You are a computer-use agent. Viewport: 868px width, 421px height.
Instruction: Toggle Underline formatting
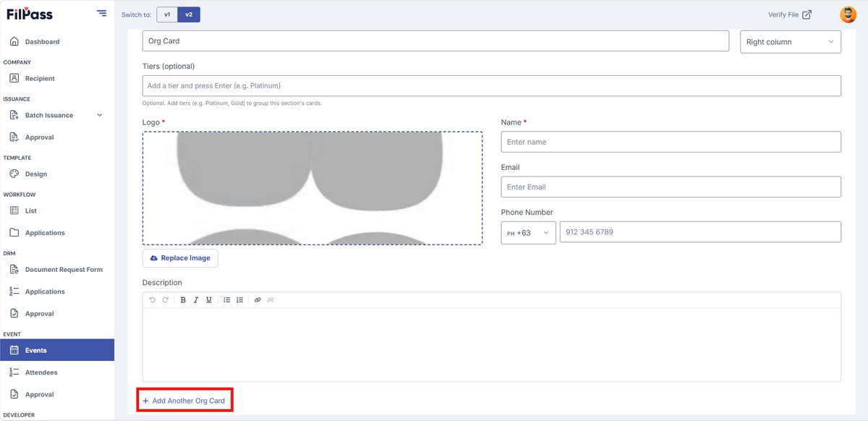click(209, 299)
